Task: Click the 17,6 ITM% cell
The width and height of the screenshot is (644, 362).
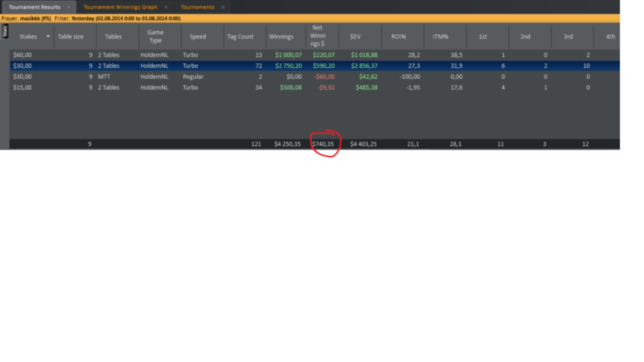Action: 456,87
